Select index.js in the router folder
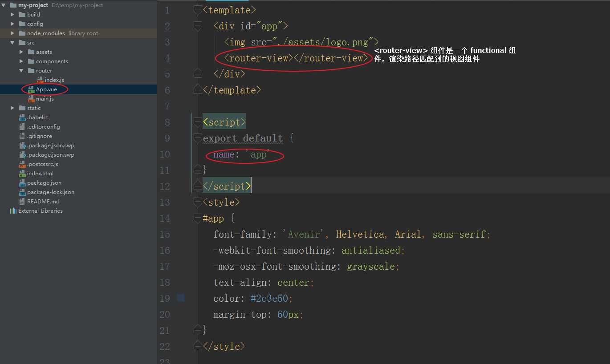The height and width of the screenshot is (364, 610). [54, 80]
